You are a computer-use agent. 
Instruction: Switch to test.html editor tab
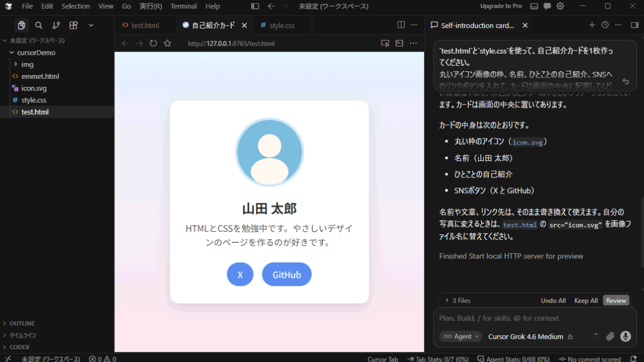click(x=145, y=25)
